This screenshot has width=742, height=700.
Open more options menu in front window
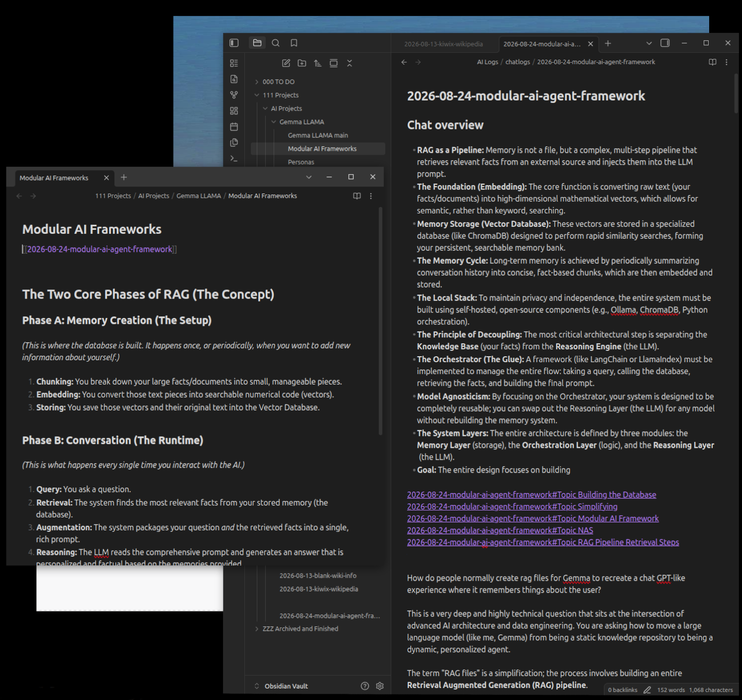[371, 196]
